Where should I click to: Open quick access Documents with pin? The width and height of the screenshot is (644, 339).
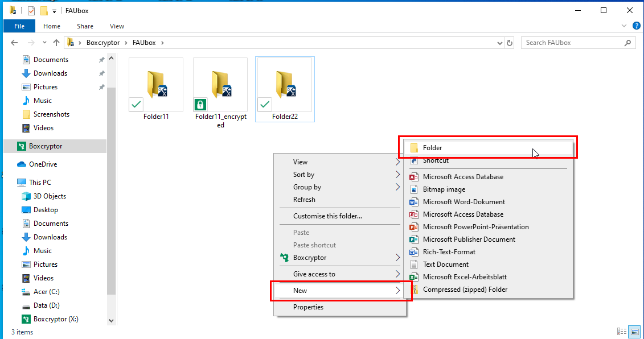[x=51, y=60]
